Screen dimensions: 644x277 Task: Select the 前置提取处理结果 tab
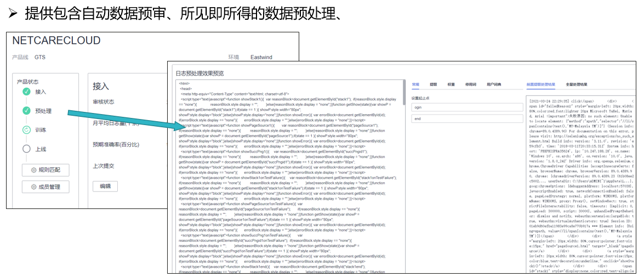click(540, 84)
